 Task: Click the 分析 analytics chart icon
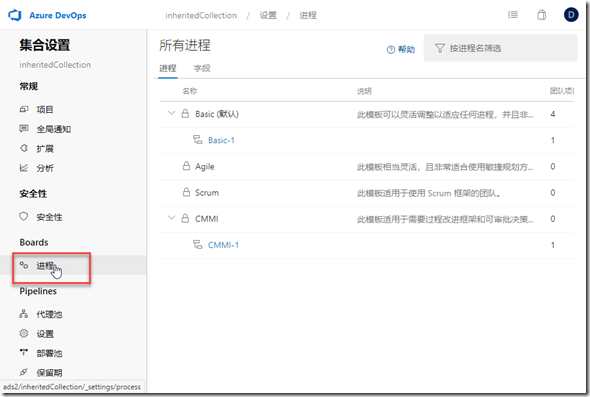point(24,168)
